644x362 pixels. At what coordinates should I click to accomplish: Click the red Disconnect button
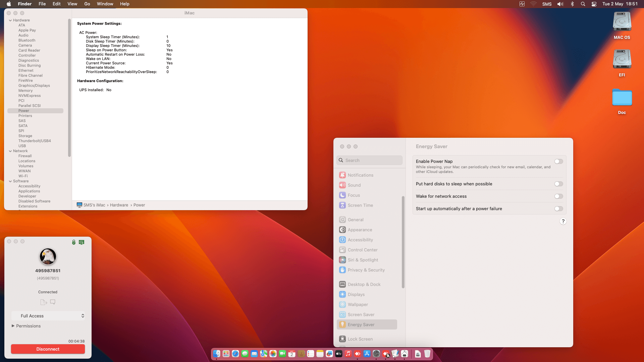[x=48, y=349]
